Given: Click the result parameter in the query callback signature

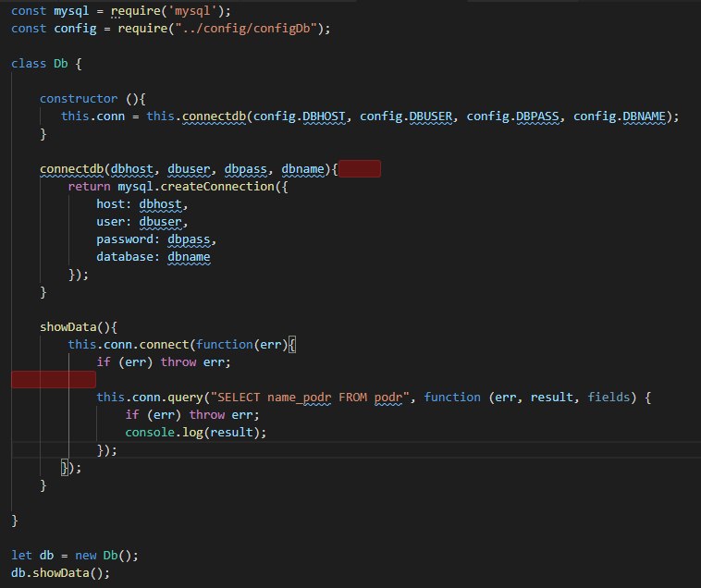Looking at the screenshot, I should pos(552,398).
